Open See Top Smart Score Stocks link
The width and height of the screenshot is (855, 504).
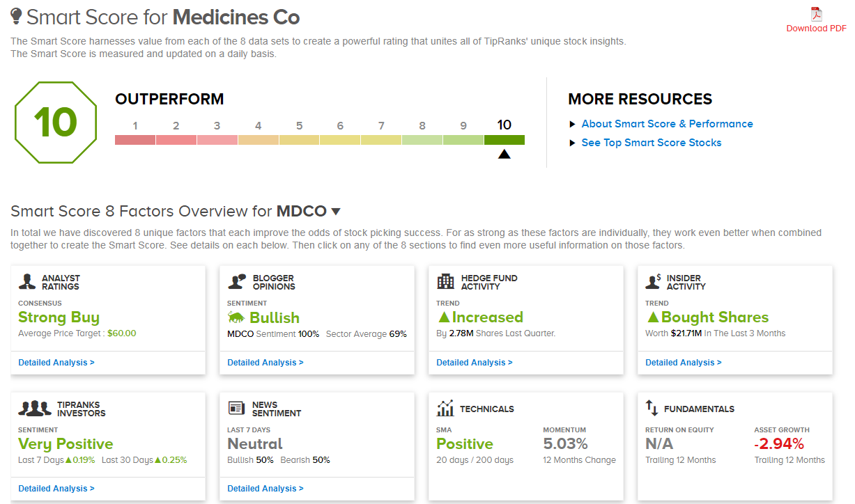click(x=651, y=143)
